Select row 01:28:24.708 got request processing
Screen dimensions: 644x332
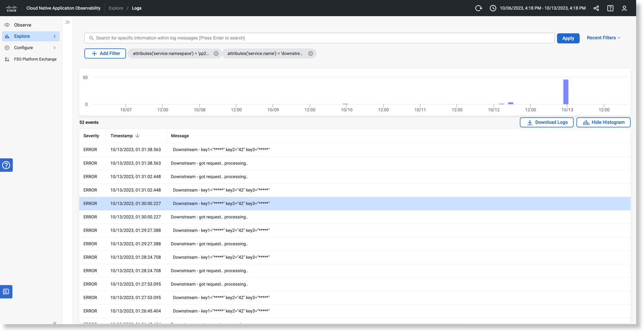[x=355, y=271]
